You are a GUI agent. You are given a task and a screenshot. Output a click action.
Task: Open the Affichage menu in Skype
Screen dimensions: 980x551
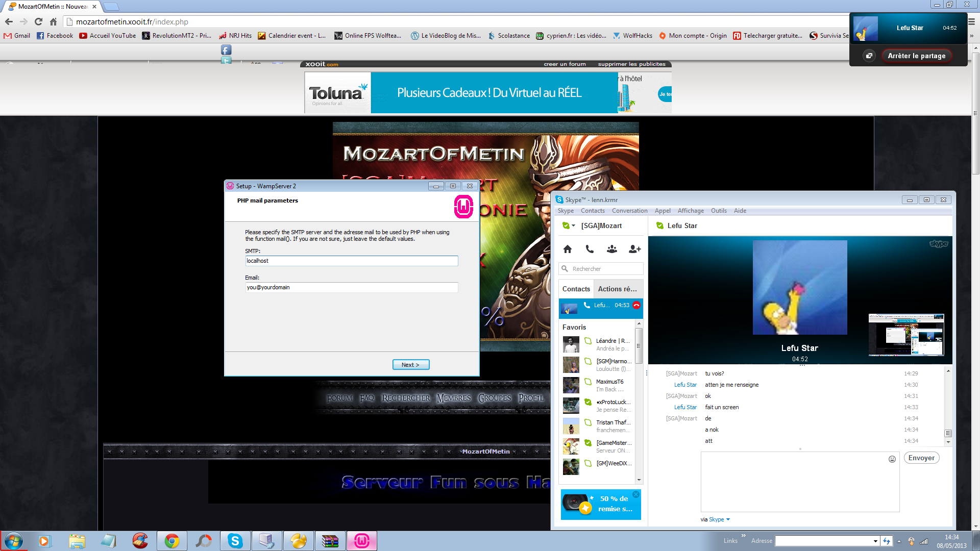click(x=691, y=211)
